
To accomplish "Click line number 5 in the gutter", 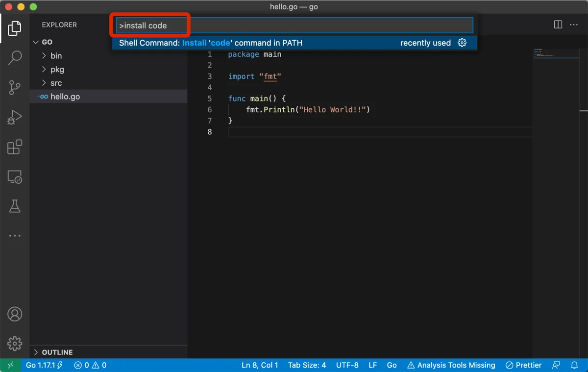I will click(x=210, y=99).
